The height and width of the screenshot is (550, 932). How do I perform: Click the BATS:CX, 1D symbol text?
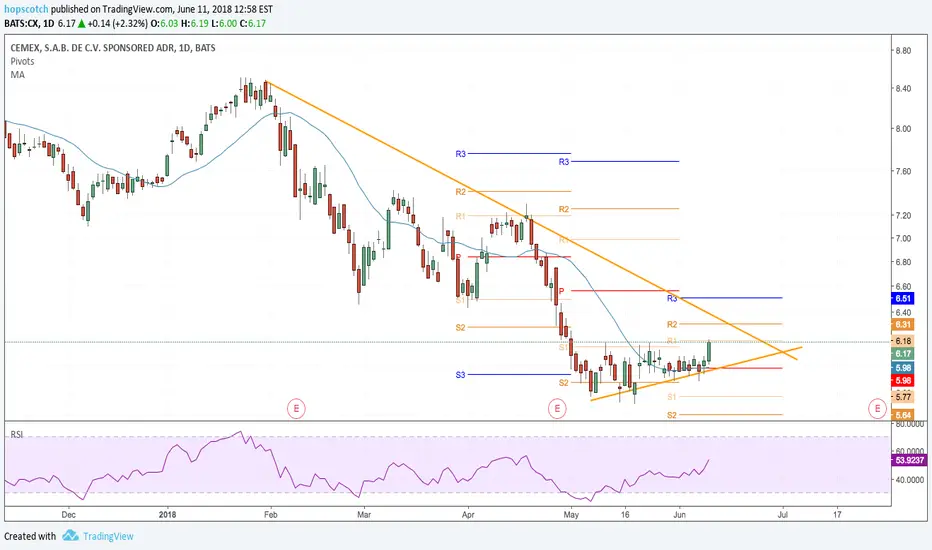(29, 24)
